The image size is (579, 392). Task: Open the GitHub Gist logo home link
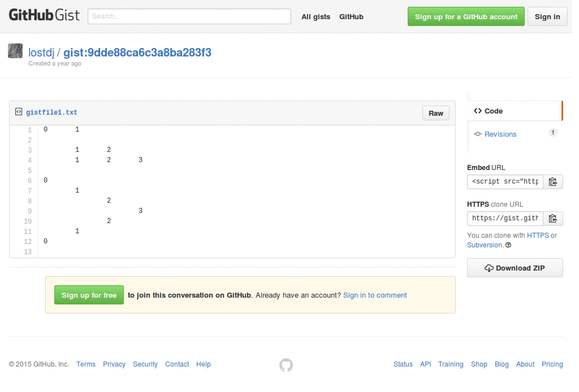coord(44,15)
